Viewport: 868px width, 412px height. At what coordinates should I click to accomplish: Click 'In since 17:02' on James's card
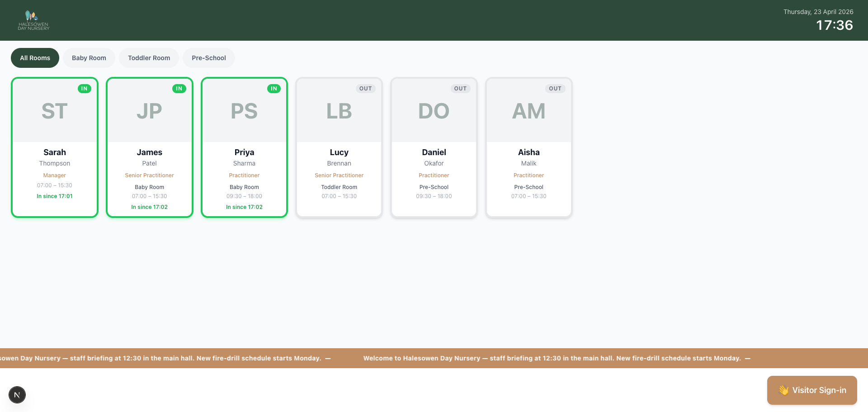150,207
